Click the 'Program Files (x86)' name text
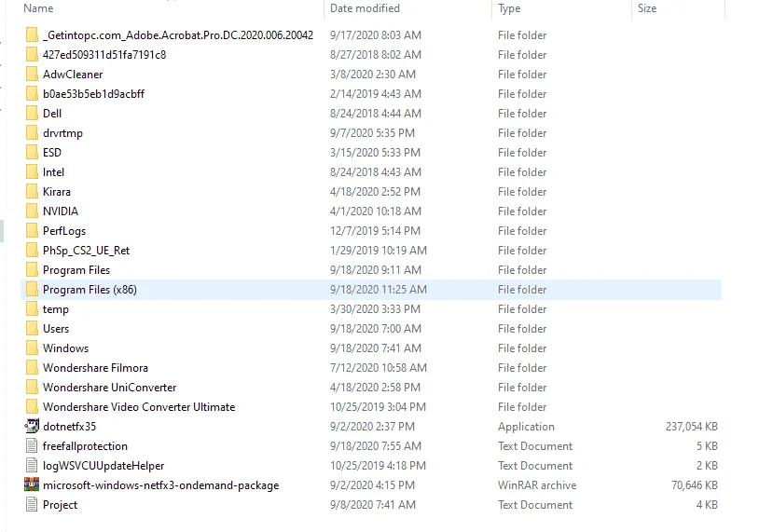Viewport: 759px width, 532px height. [x=90, y=290]
